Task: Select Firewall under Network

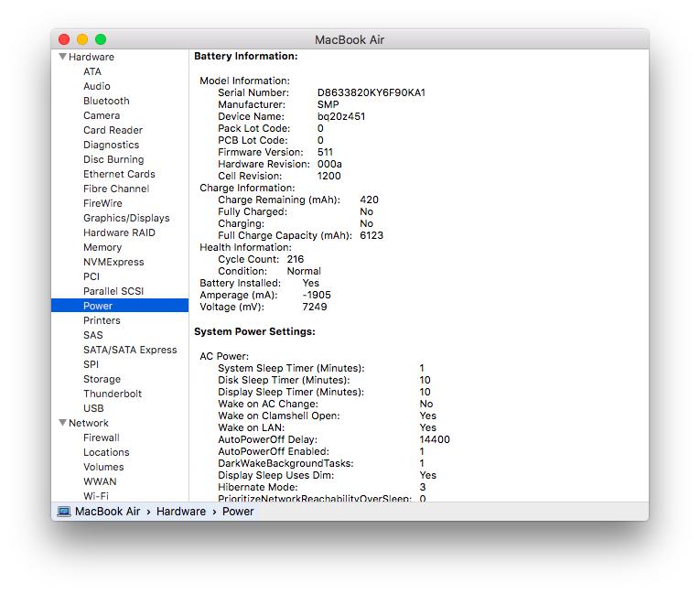Action: pos(102,437)
